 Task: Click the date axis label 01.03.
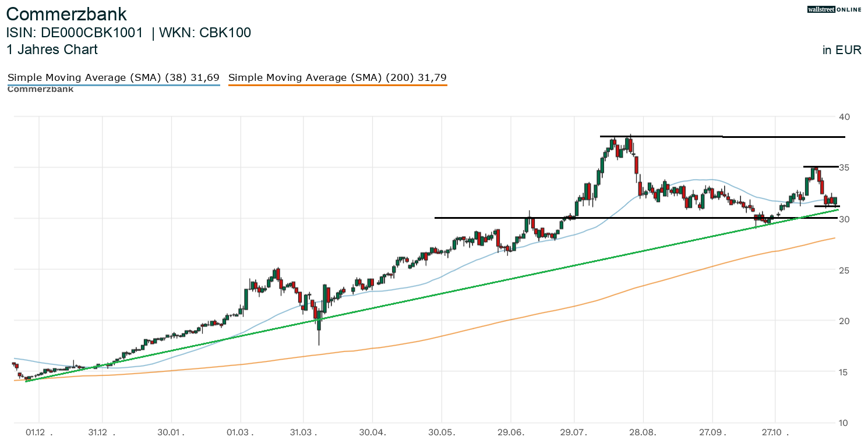(240, 432)
